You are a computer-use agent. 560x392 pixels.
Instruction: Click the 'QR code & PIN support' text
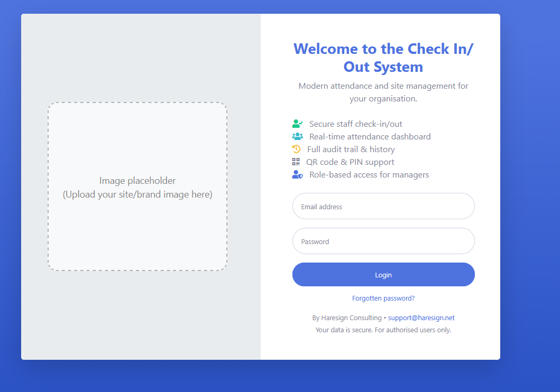point(350,162)
